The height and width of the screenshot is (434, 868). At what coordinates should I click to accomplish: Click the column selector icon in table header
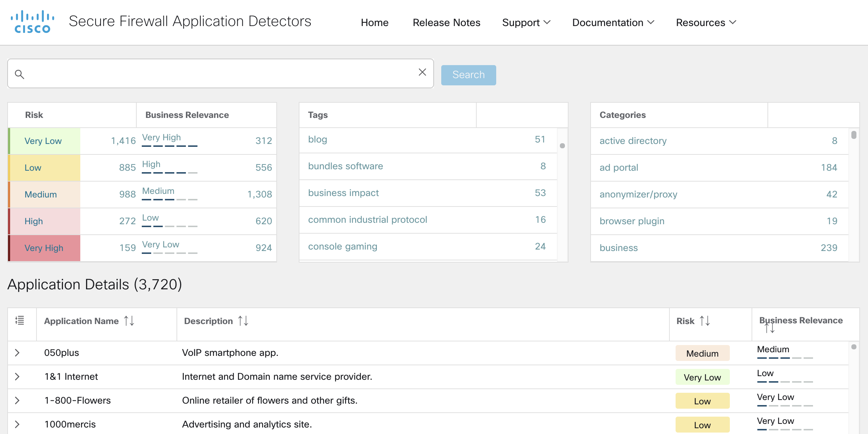20,320
